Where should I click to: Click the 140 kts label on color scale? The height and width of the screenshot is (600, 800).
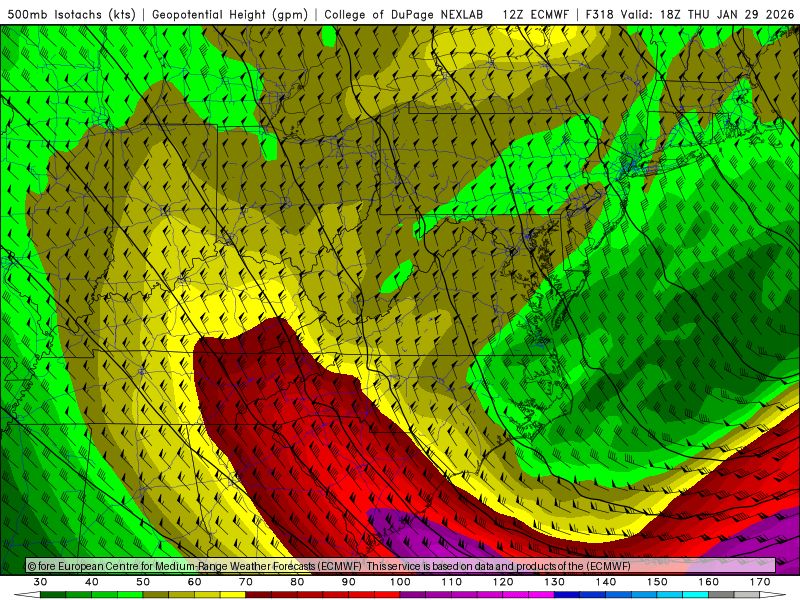[606, 582]
